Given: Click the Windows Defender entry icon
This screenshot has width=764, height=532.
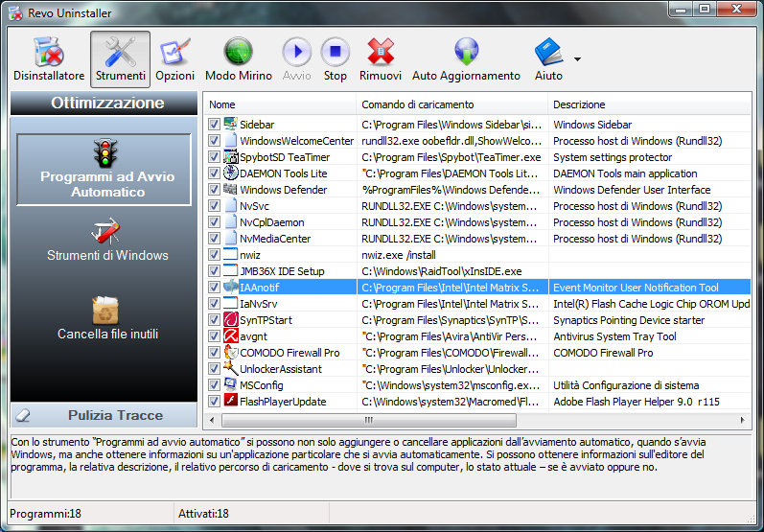Looking at the screenshot, I should (230, 189).
